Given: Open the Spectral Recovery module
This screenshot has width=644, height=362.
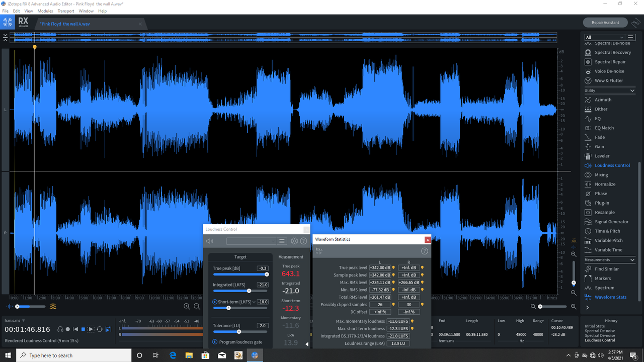Looking at the screenshot, I should coord(607,52).
